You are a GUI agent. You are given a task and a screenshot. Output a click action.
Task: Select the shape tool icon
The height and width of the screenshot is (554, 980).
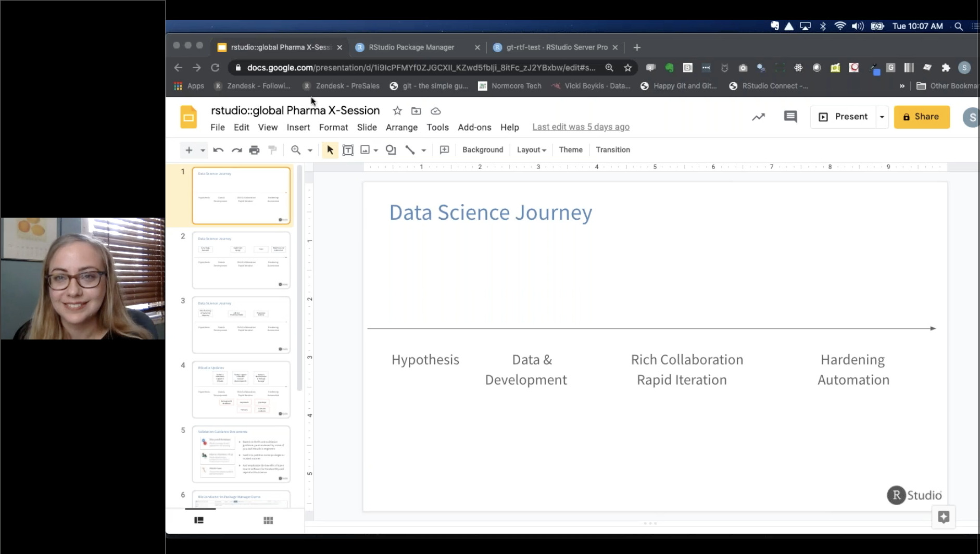[391, 150]
